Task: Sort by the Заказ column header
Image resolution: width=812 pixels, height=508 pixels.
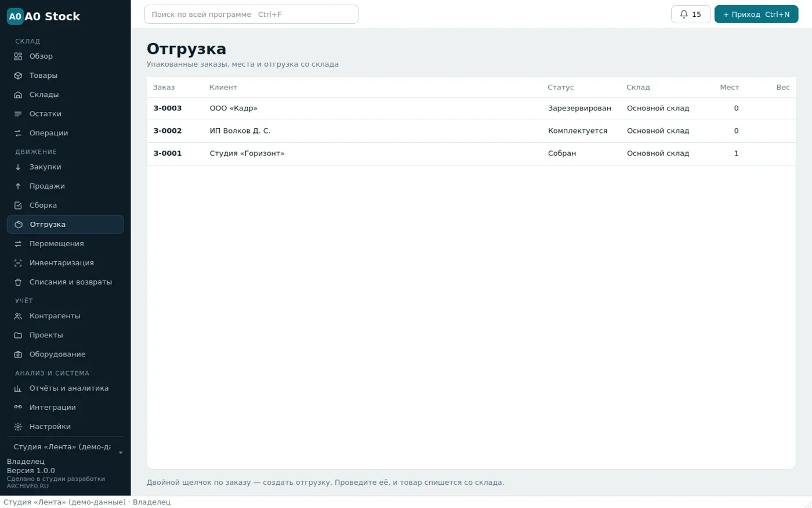Action: 164,88
